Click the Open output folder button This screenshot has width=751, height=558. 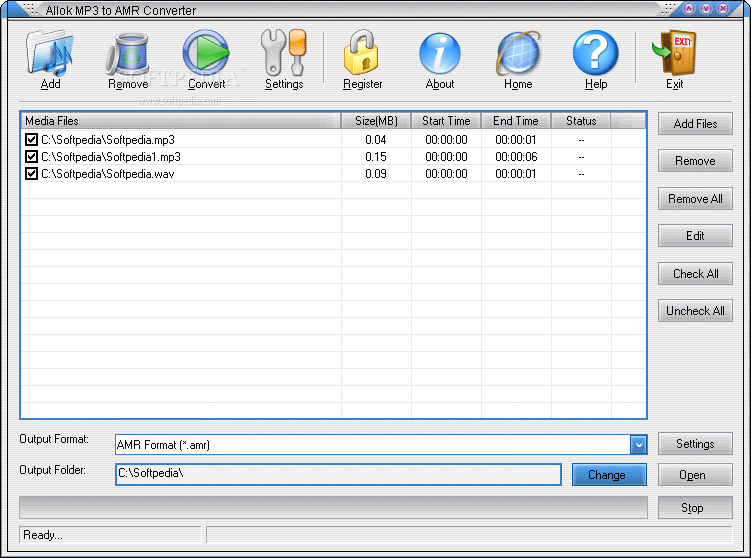(695, 475)
